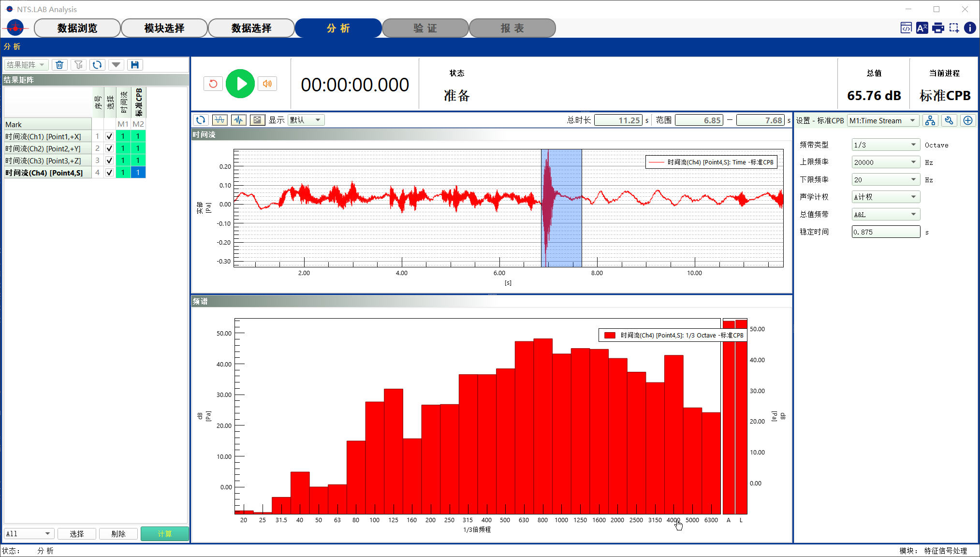Open the 显示 默认 dropdown

coord(306,120)
